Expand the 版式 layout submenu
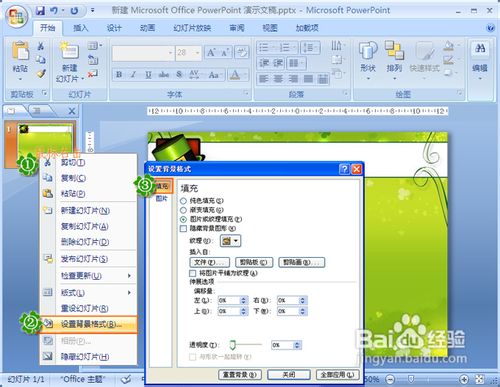The image size is (500, 387). click(x=129, y=293)
